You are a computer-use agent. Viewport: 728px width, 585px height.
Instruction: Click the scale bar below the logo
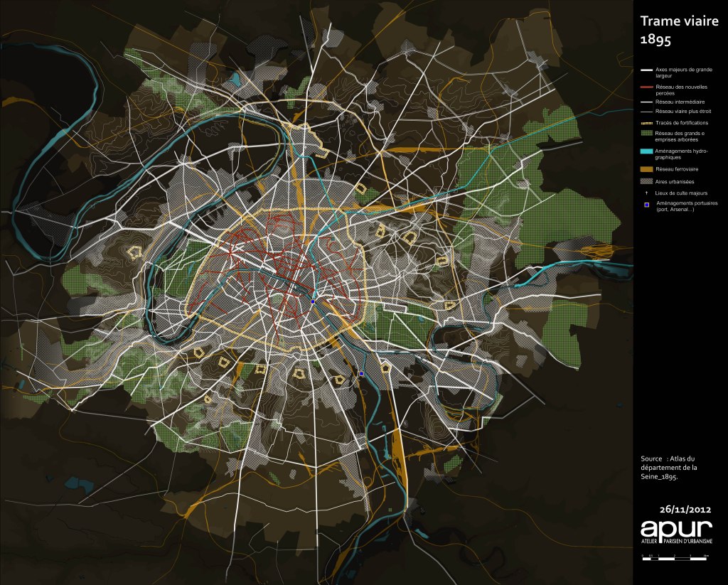point(675,558)
